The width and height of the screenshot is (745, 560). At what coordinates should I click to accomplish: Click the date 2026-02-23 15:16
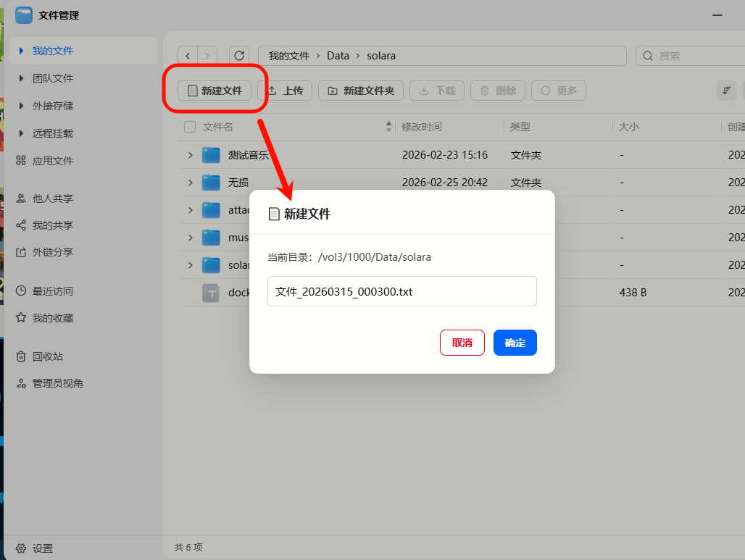[x=445, y=155]
